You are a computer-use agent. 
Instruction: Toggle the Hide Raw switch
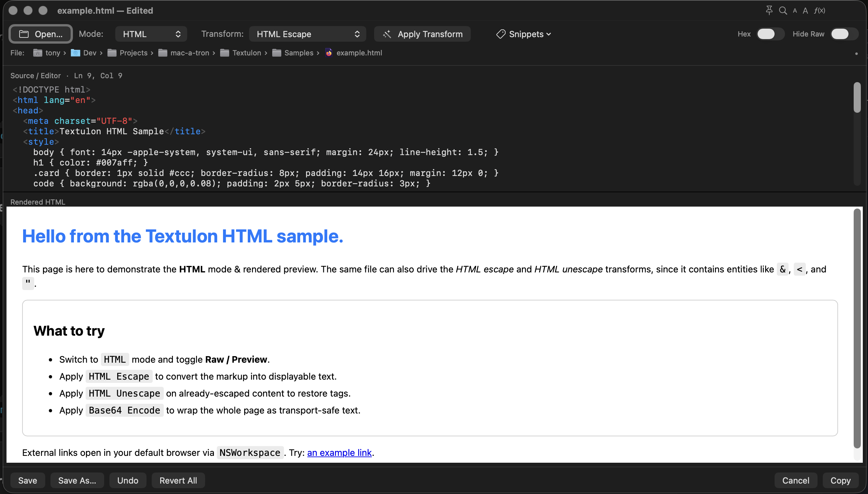pos(844,34)
